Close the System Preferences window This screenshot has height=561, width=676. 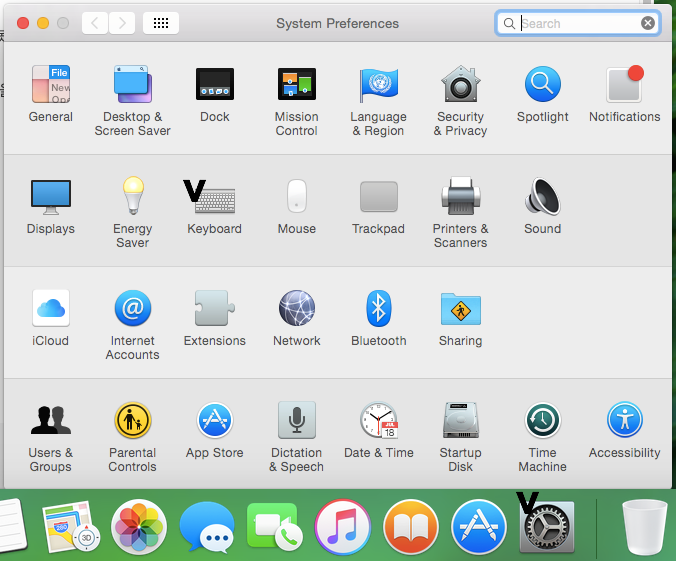coord(23,23)
